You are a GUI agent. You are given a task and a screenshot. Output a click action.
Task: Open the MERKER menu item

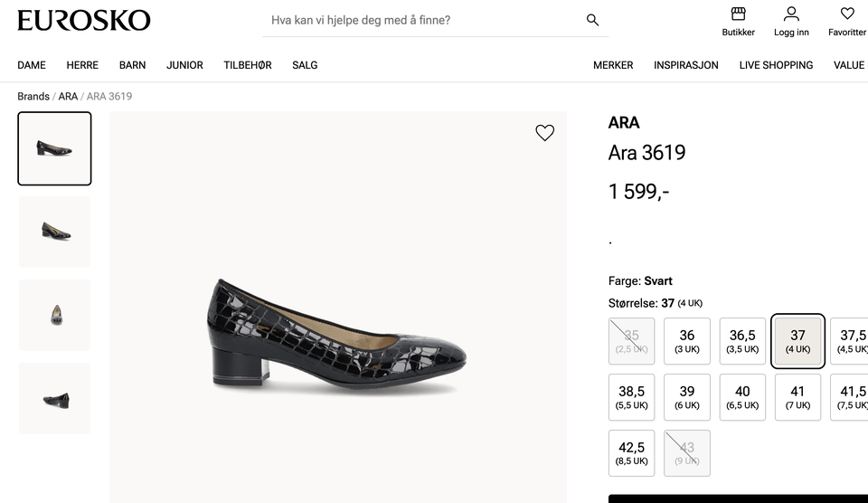pyautogui.click(x=613, y=65)
